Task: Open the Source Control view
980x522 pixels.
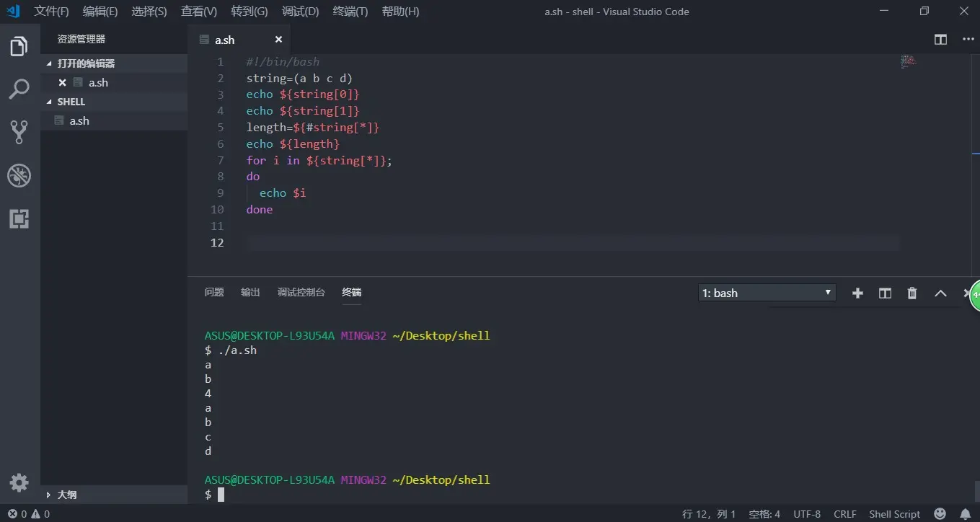Action: click(x=19, y=132)
